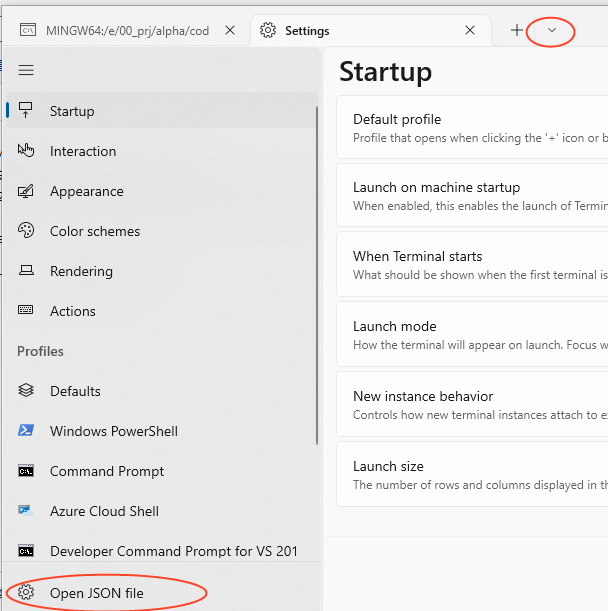608x611 pixels.
Task: Click the Interaction pointer icon
Action: tap(27, 151)
